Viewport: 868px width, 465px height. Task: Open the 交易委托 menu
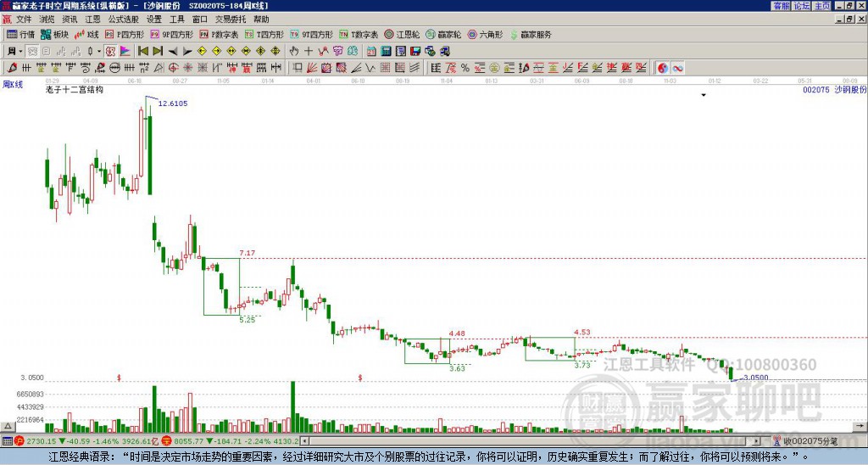click(x=231, y=20)
